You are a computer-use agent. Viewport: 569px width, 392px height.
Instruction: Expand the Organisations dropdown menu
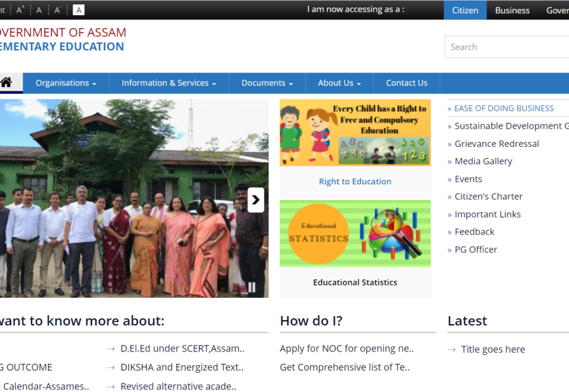click(66, 83)
